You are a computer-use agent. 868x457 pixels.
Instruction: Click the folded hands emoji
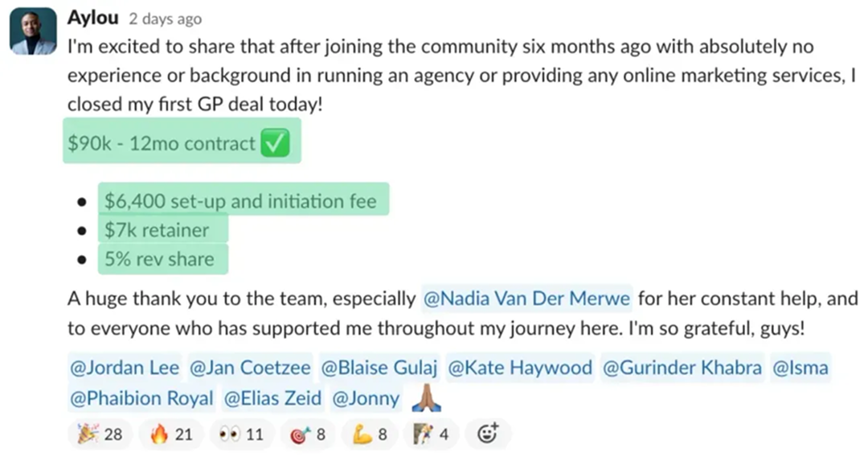pos(426,399)
